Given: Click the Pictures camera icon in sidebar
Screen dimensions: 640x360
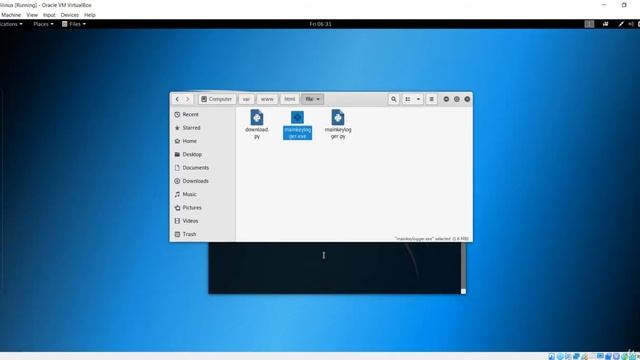Looking at the screenshot, I should [177, 208].
